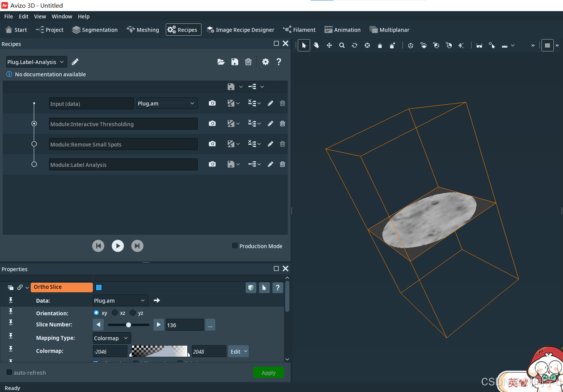This screenshot has height=392, width=563.
Task: Open the Data Plug.am dropdown in Properties
Action: (120, 300)
